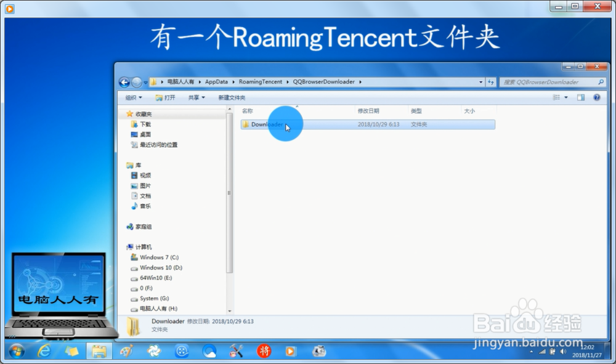Click the volume speaker tray icon

point(564,352)
